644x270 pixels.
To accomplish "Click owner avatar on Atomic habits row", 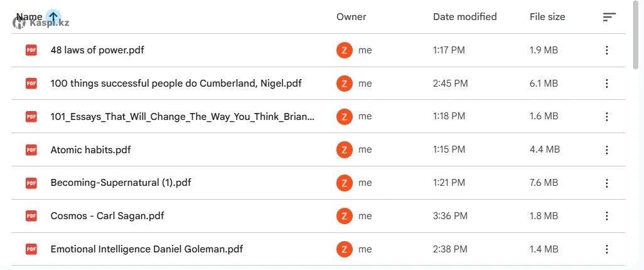I will point(344,150).
